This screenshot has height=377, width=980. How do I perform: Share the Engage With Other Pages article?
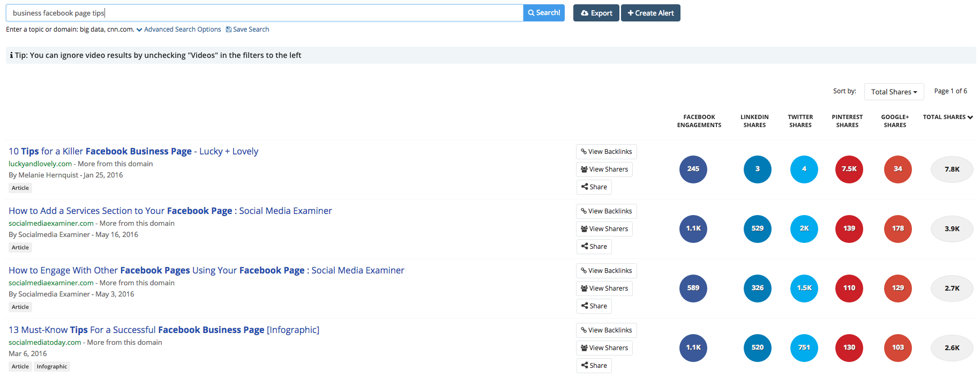[594, 306]
